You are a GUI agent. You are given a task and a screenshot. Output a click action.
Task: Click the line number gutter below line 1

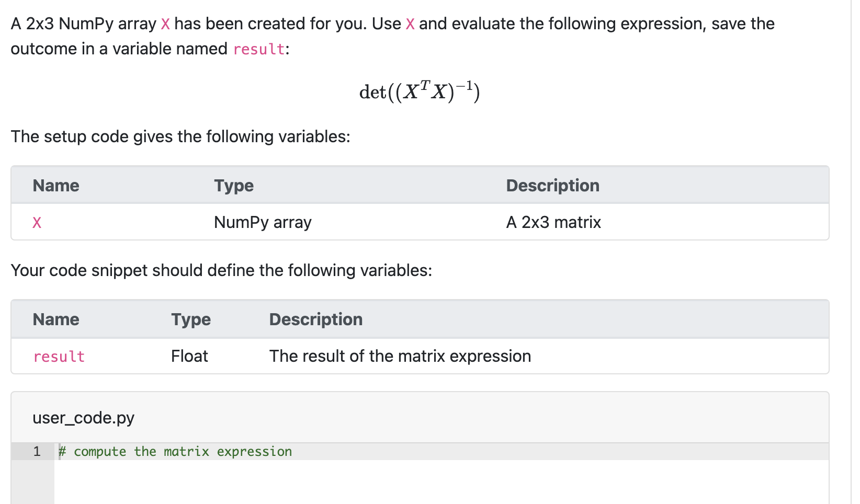pyautogui.click(x=32, y=481)
